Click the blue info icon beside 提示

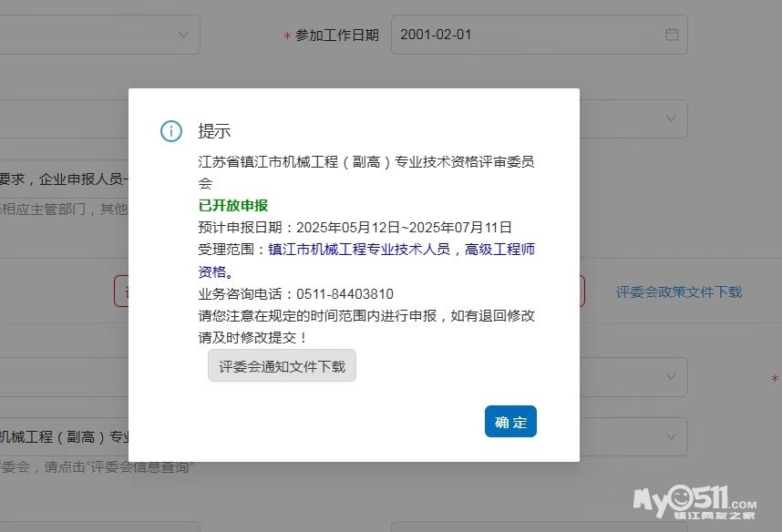170,131
